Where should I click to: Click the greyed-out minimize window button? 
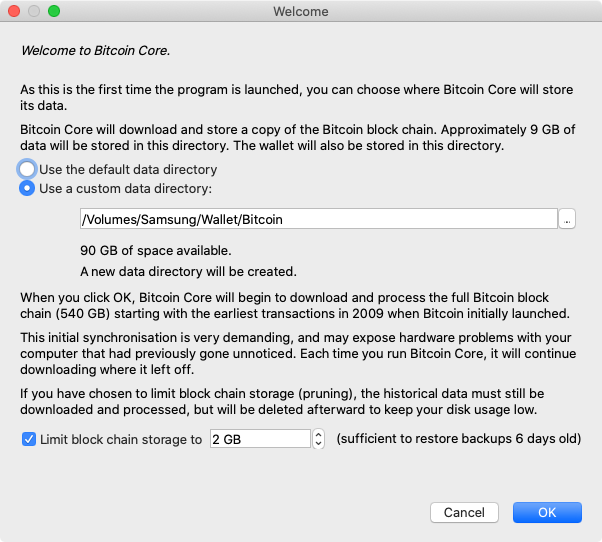tap(34, 11)
